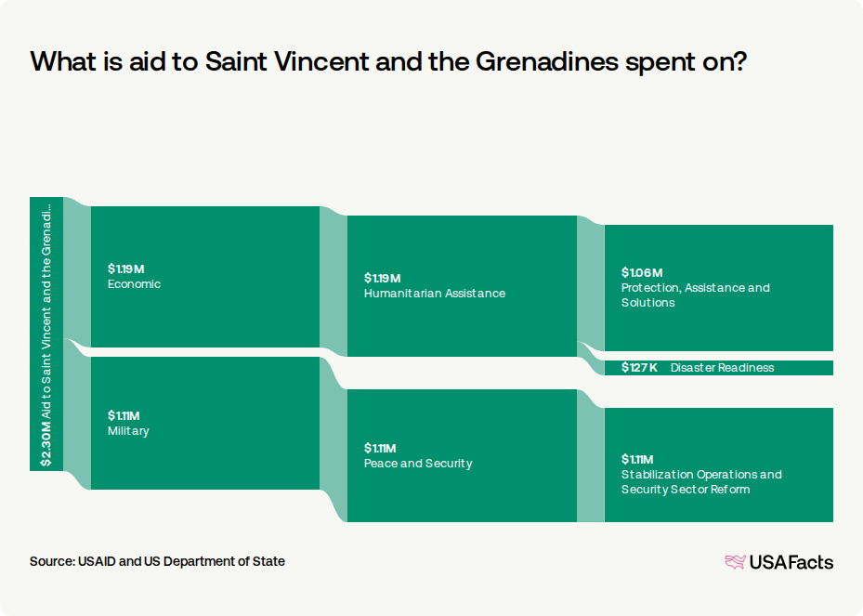The image size is (863, 616).
Task: Select the $127K Disaster Readiness amount
Action: tap(637, 368)
